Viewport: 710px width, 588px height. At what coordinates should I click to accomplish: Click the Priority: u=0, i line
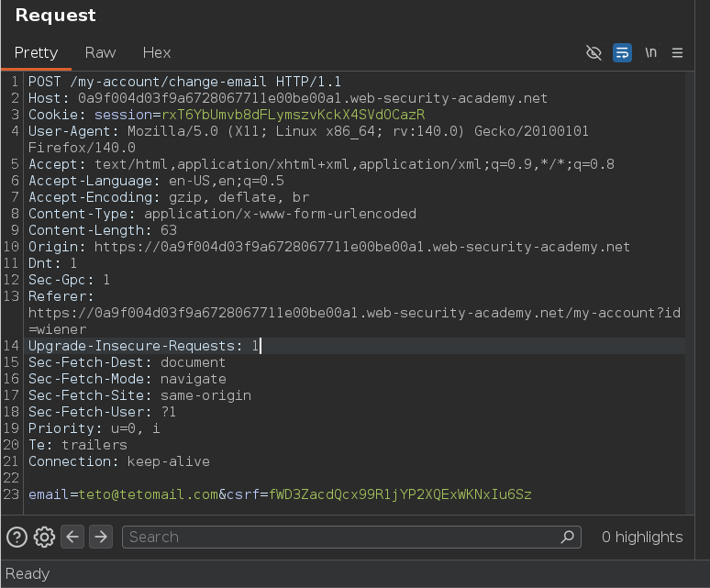tap(94, 428)
